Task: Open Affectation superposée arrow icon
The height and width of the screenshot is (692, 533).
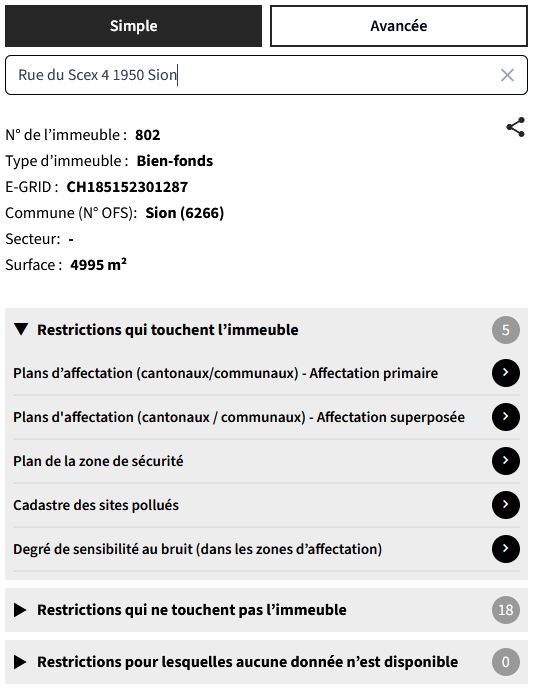Action: coord(506,417)
